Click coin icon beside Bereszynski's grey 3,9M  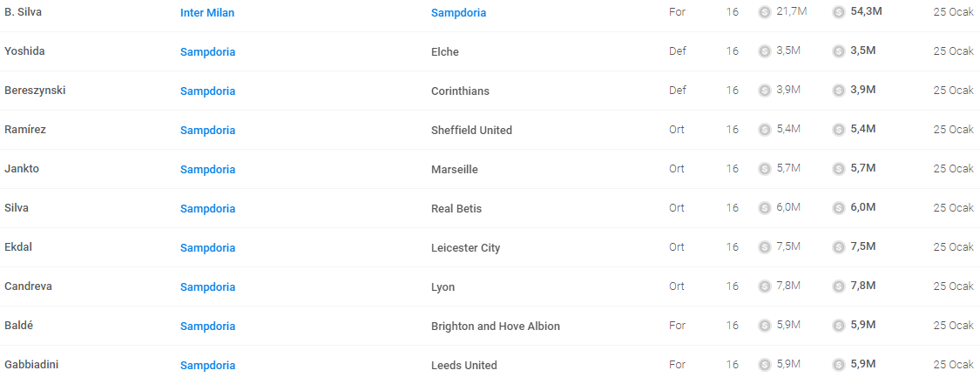point(764,91)
